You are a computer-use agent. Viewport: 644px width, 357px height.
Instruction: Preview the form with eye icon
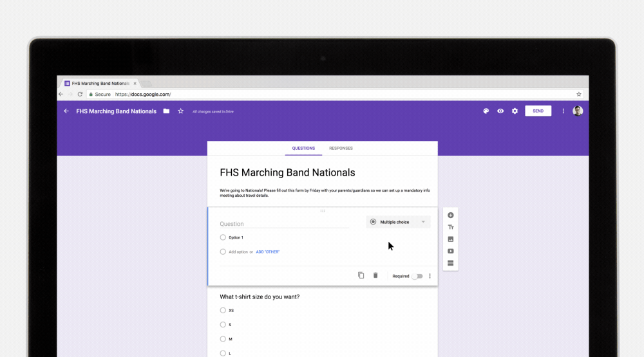pyautogui.click(x=500, y=111)
